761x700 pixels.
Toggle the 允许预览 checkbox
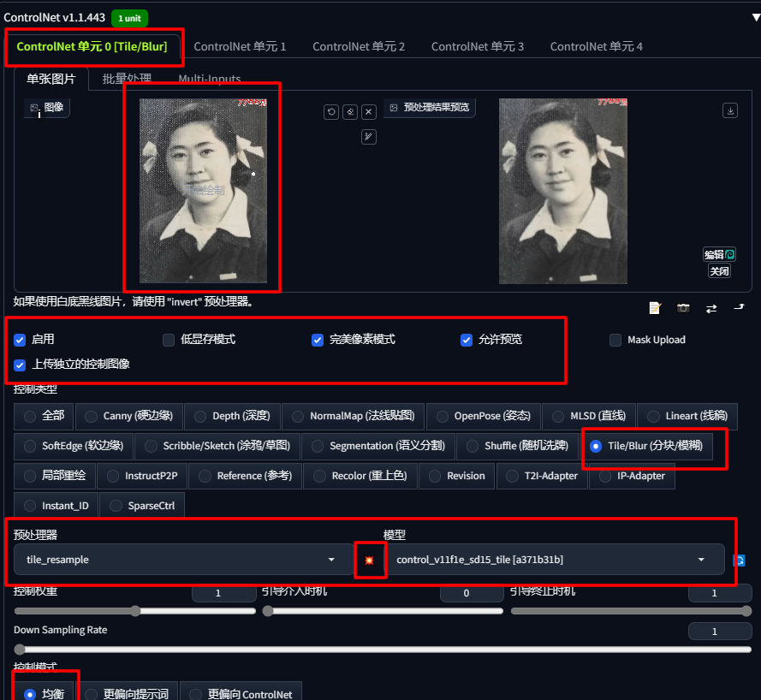click(x=467, y=340)
